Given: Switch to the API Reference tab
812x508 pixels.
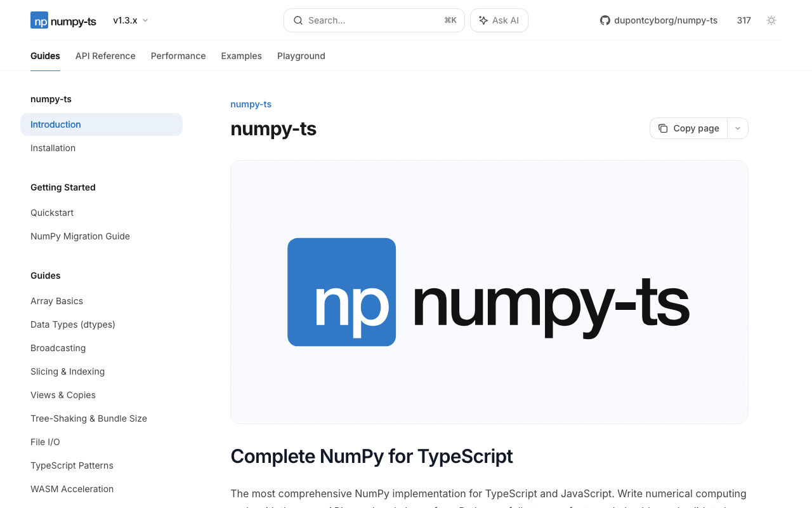Looking at the screenshot, I should [105, 56].
